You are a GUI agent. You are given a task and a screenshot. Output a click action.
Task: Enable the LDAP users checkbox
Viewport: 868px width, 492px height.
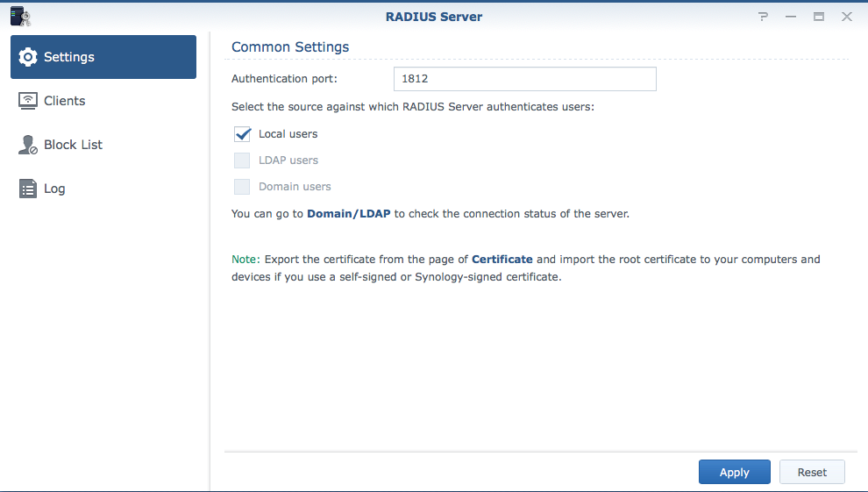[242, 160]
